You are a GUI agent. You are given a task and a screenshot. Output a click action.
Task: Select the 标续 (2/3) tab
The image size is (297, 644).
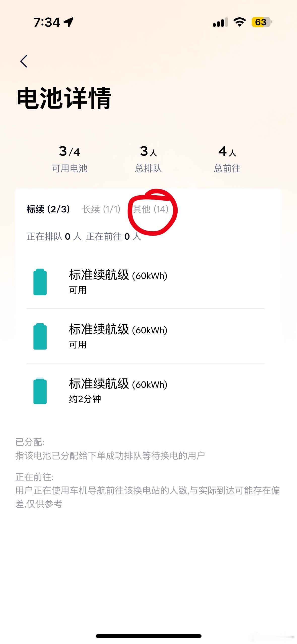pyautogui.click(x=48, y=209)
